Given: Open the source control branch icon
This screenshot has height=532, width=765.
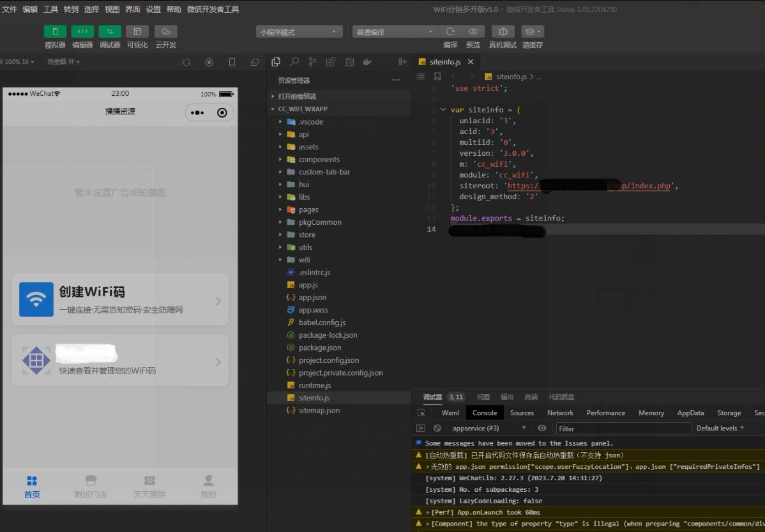Looking at the screenshot, I should click(312, 61).
